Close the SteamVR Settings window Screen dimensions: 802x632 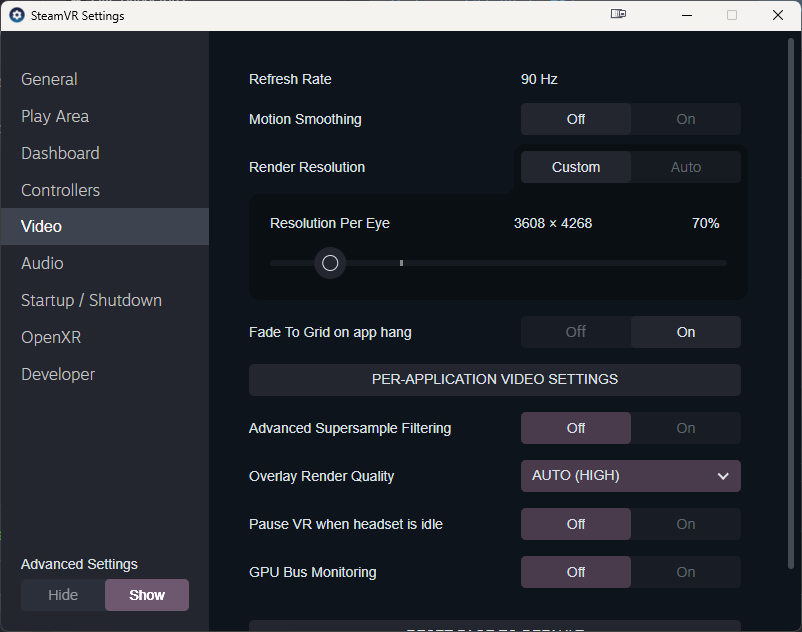(777, 15)
